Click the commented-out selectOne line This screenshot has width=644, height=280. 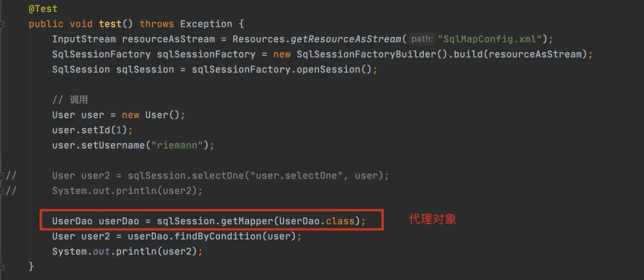(220, 176)
